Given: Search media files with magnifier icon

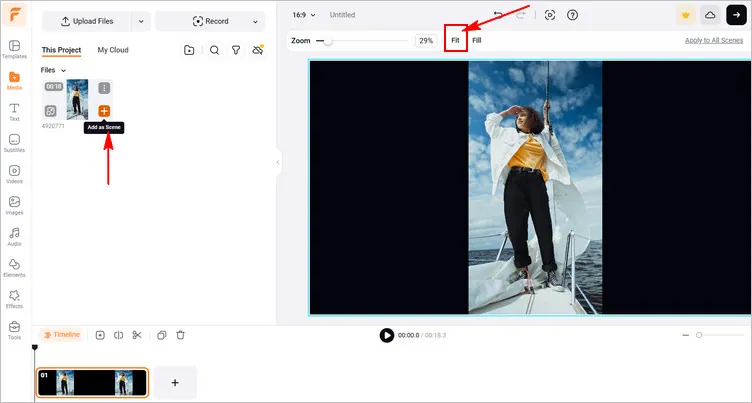Looking at the screenshot, I should click(214, 50).
